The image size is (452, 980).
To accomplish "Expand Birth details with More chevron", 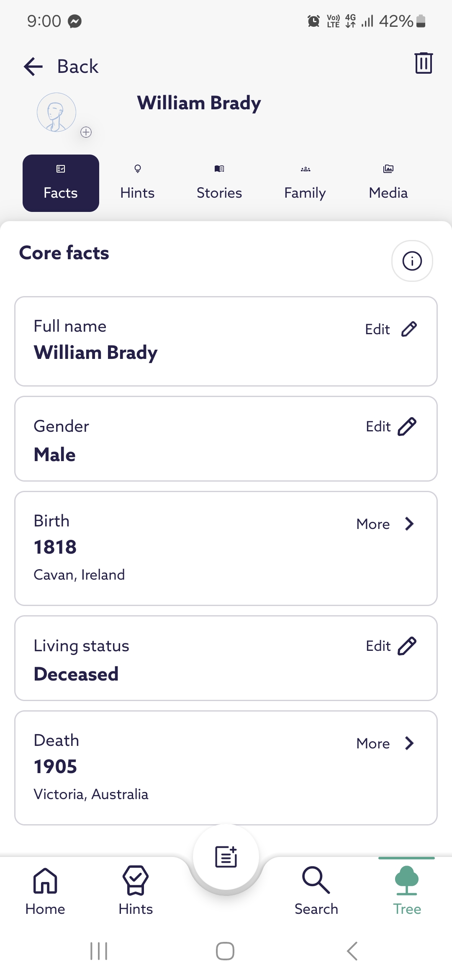I will tap(409, 524).
